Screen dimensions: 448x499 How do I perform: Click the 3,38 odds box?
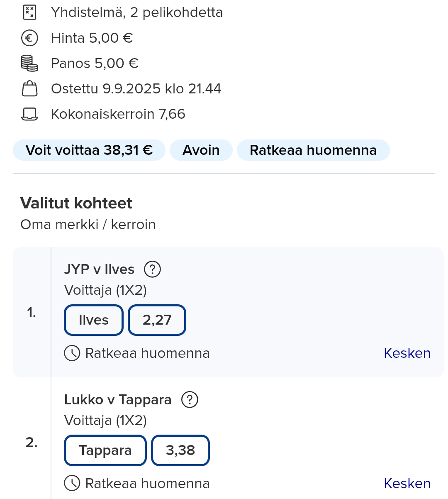[x=180, y=450]
